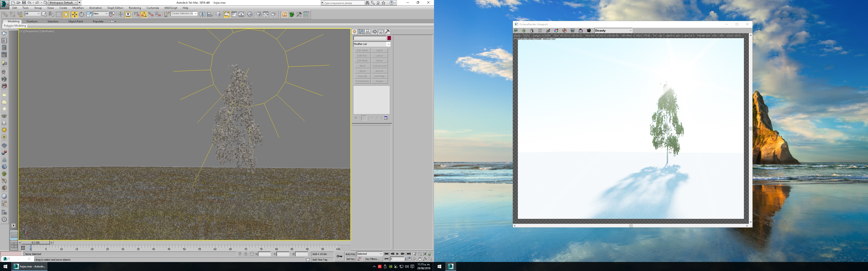Pause rendering in OctaneRender Viewport
Viewport: 868px width, 271px height.
point(540,31)
